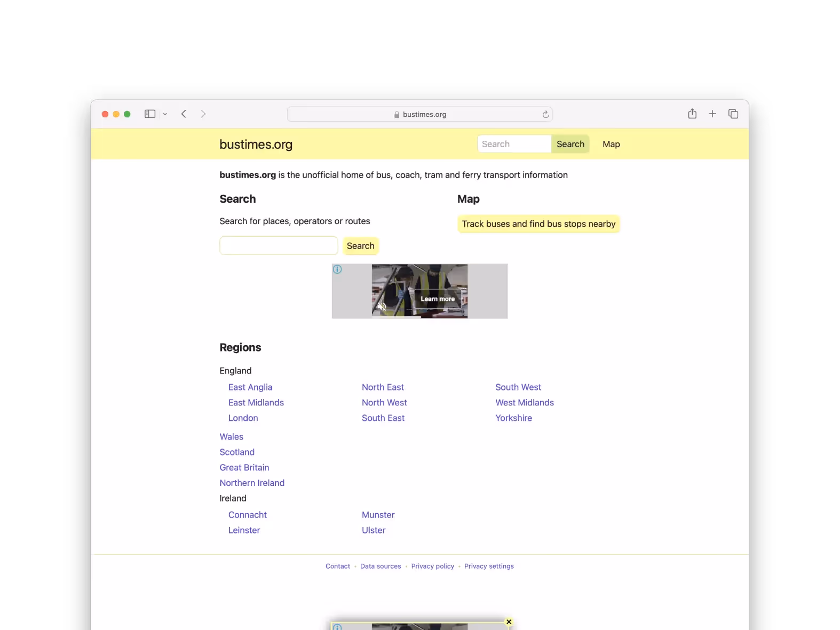The image size is (840, 630).
Task: Click the bustimes.org address bar
Action: (420, 114)
